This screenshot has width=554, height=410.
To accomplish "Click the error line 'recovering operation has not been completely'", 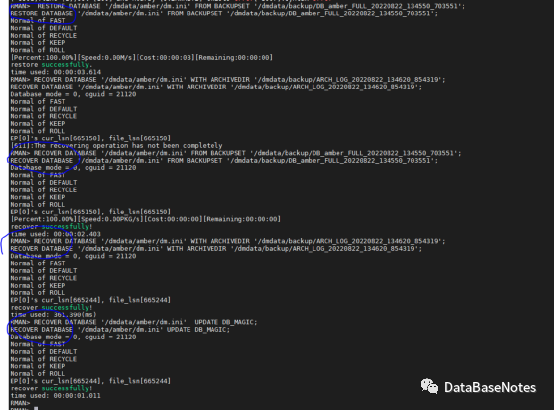I will [x=117, y=146].
